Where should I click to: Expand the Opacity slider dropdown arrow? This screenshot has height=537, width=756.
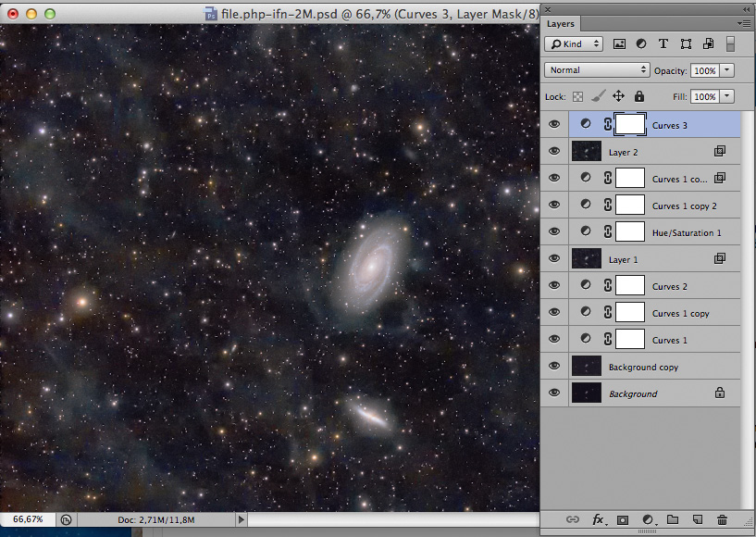(727, 70)
